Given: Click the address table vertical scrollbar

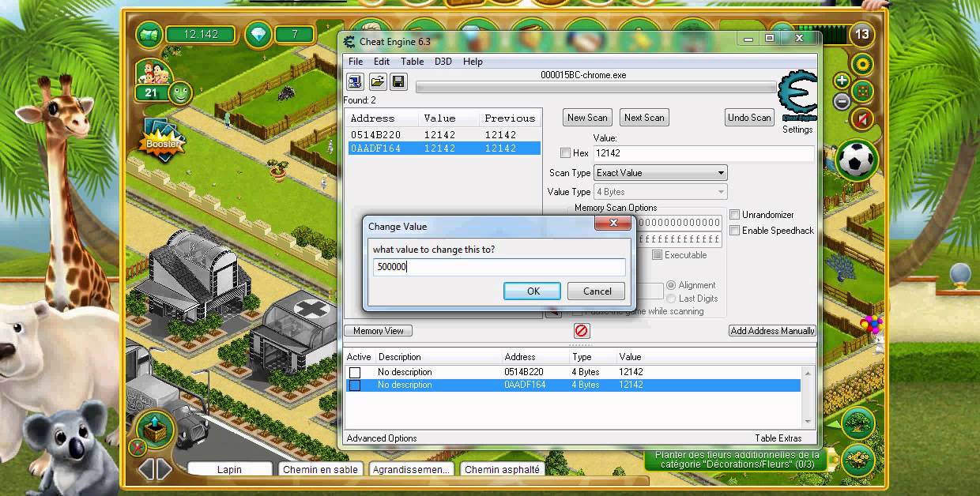Looking at the screenshot, I should click(808, 396).
